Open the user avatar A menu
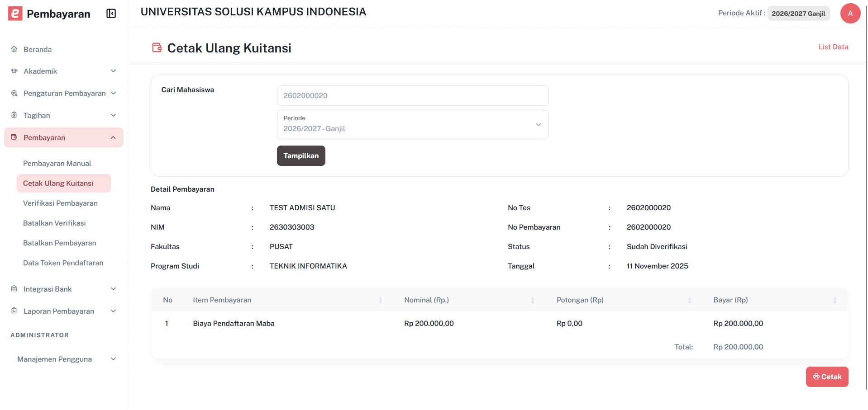This screenshot has width=868, height=410. tap(850, 14)
